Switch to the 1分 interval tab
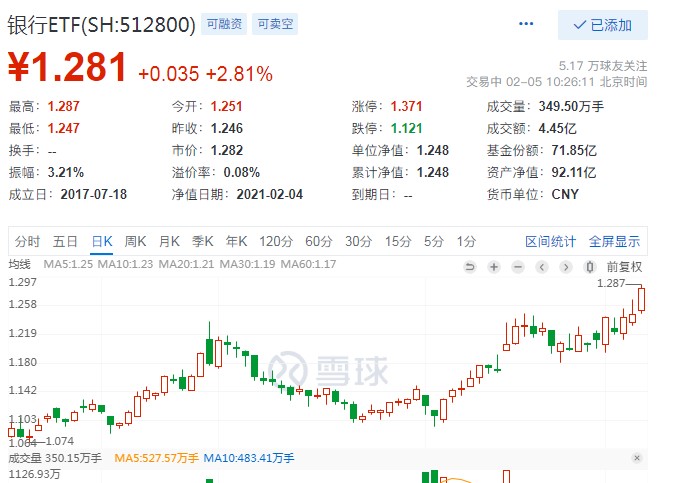Image resolution: width=679 pixels, height=483 pixels. [466, 241]
